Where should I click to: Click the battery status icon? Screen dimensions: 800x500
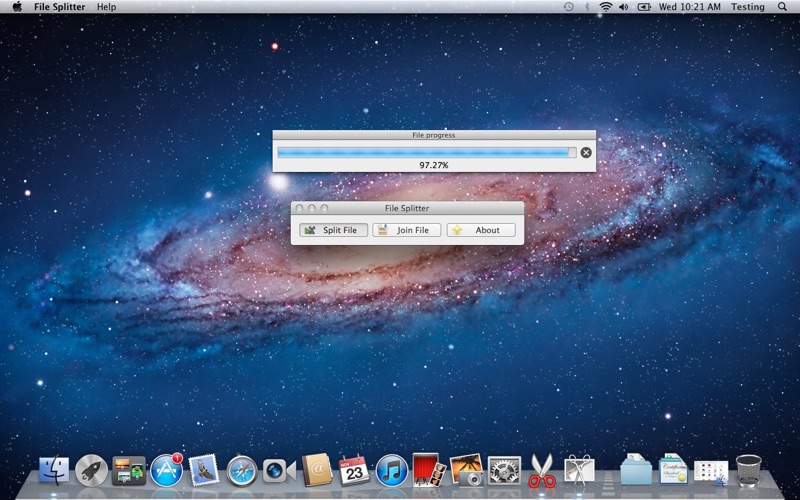644,7
